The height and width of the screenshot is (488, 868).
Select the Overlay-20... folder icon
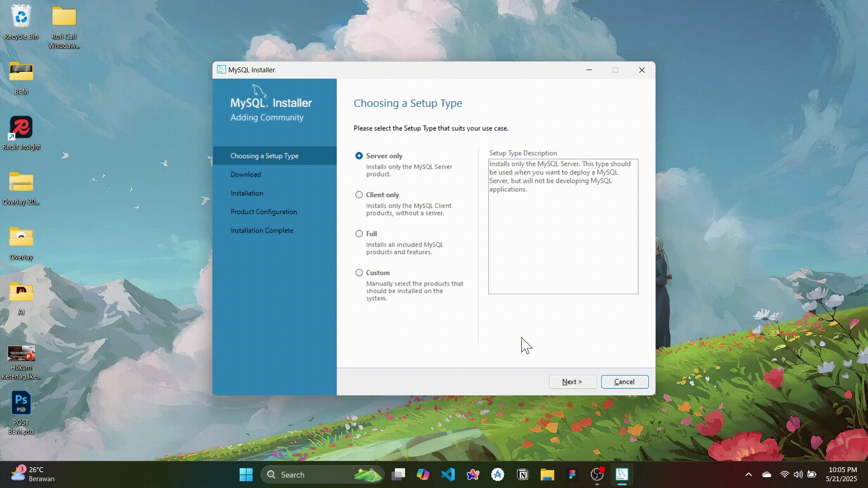pos(21,188)
